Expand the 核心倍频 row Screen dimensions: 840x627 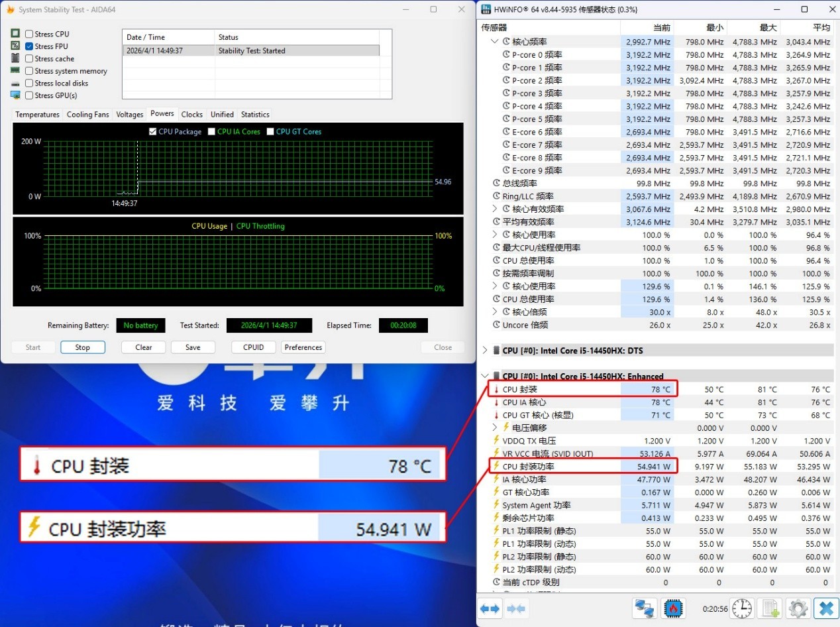(494, 312)
